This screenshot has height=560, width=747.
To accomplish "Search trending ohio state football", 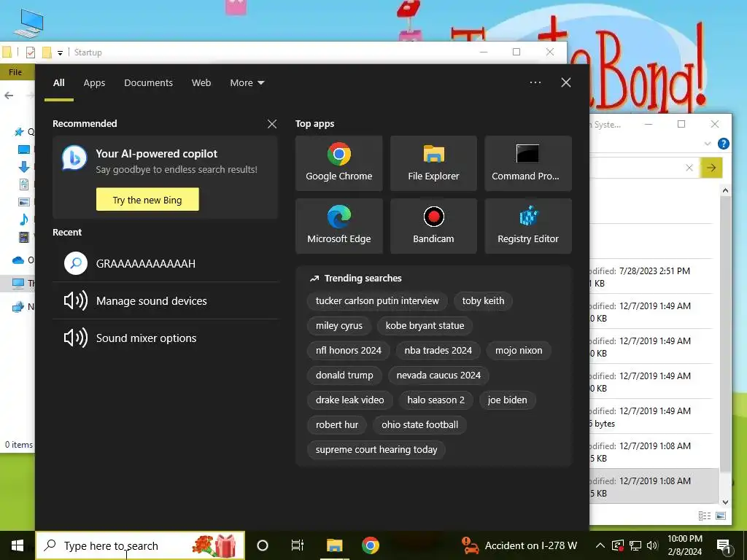I will [419, 424].
